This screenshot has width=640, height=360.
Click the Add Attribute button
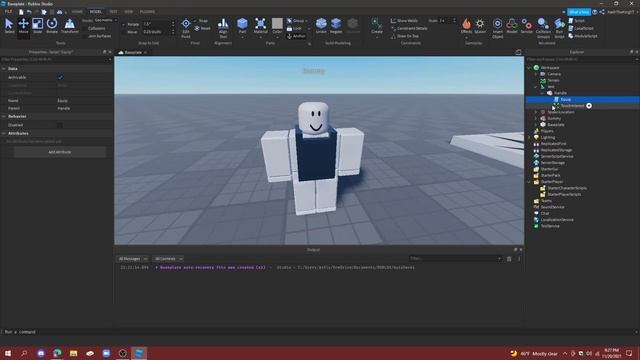coord(60,152)
